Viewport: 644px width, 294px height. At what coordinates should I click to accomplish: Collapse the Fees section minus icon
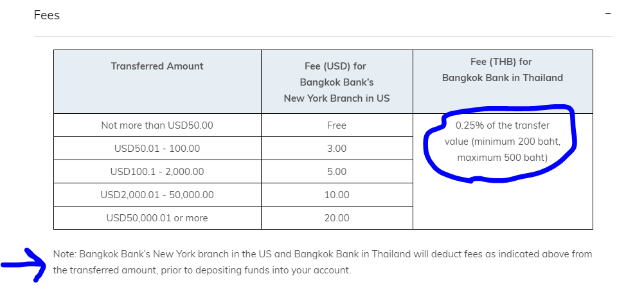(x=608, y=14)
